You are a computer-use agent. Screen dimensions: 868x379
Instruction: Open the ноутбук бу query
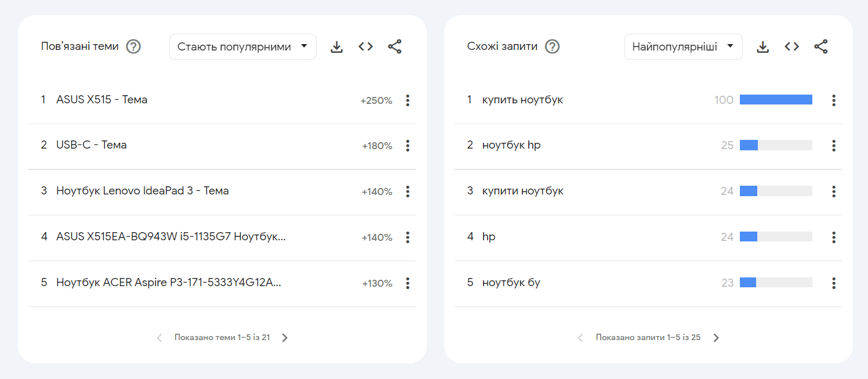(x=511, y=283)
